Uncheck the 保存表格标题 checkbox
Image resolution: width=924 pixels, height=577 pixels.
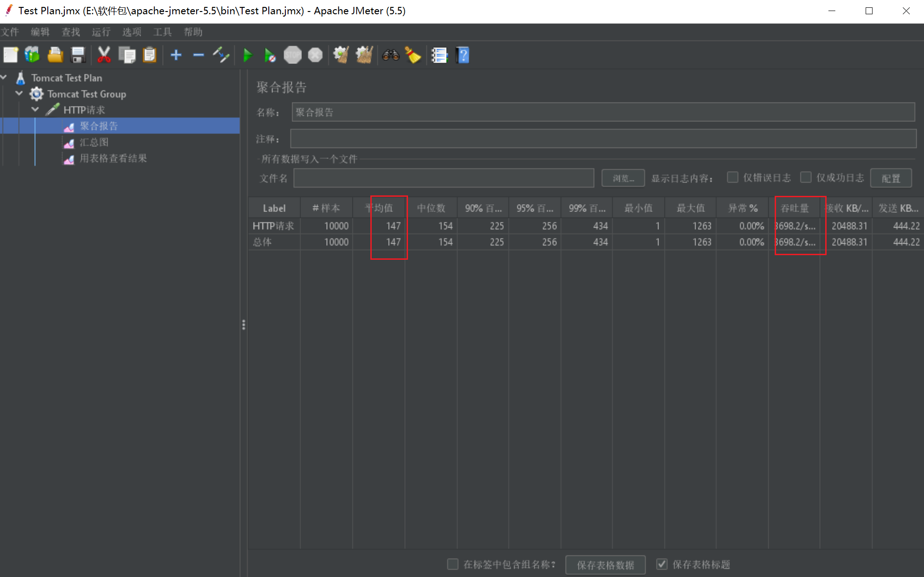click(662, 564)
